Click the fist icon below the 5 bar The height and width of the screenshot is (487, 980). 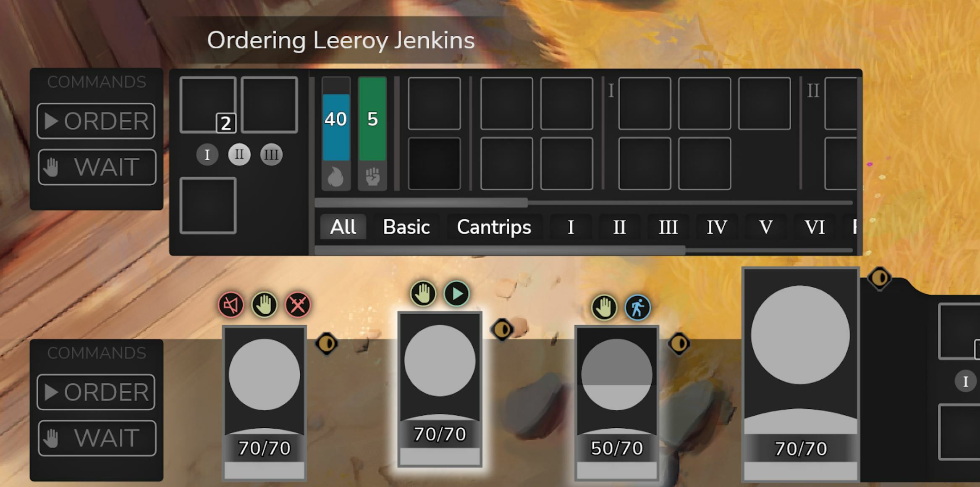372,176
